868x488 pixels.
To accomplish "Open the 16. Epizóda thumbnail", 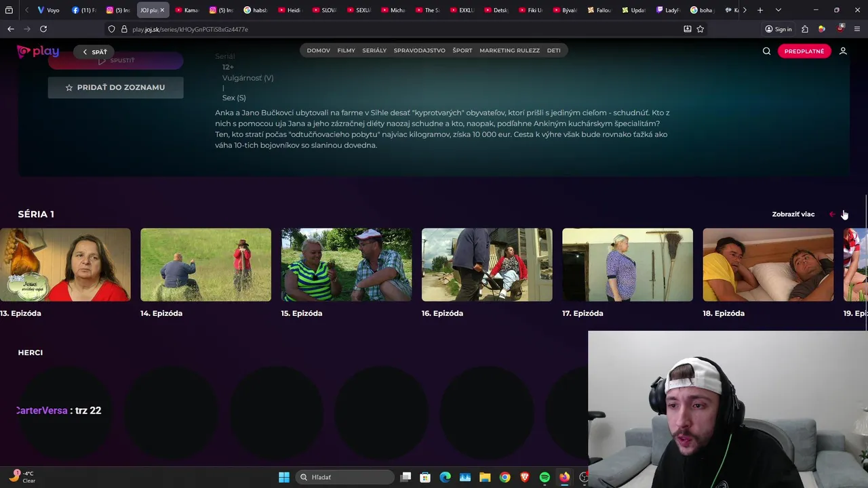I will (x=487, y=265).
